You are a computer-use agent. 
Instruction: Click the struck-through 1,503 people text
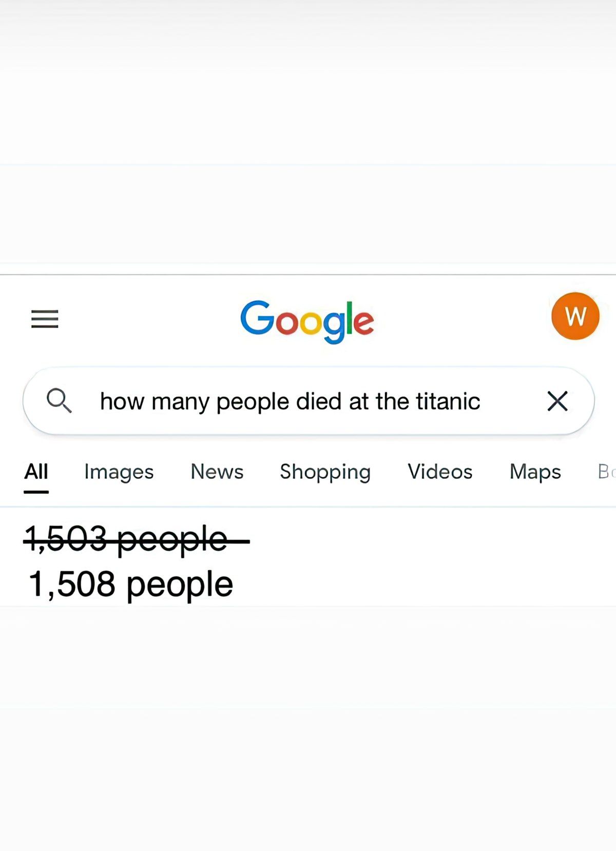(126, 539)
